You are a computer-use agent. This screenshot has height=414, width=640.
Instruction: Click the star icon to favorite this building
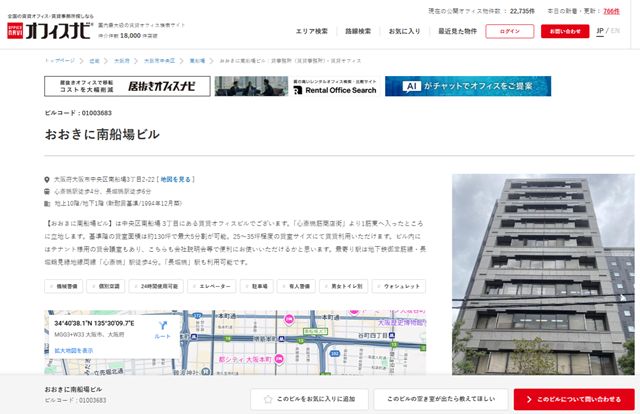(x=268, y=399)
